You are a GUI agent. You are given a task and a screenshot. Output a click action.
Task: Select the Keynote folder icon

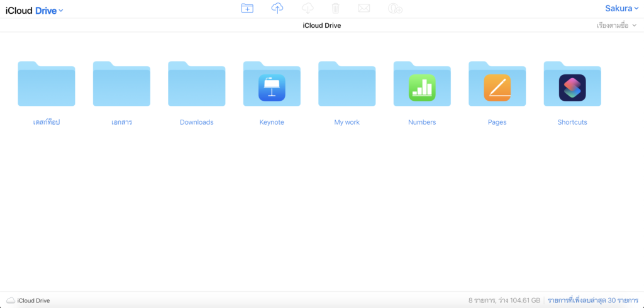pyautogui.click(x=272, y=84)
